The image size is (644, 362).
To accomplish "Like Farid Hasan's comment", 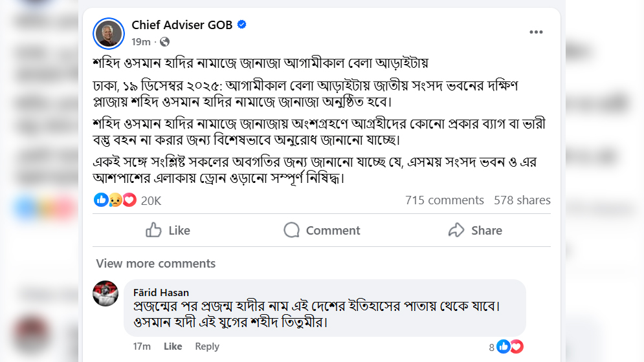I will (x=173, y=346).
